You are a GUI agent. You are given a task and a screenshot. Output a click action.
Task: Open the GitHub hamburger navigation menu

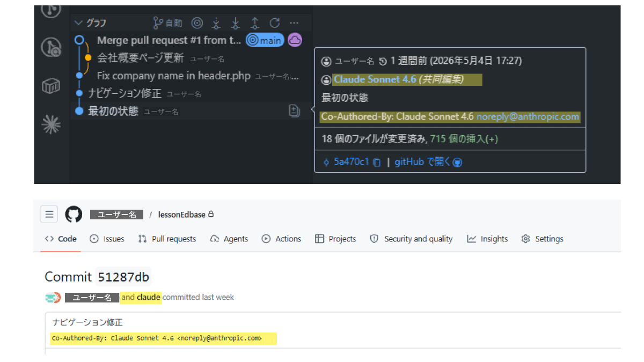coord(49,215)
